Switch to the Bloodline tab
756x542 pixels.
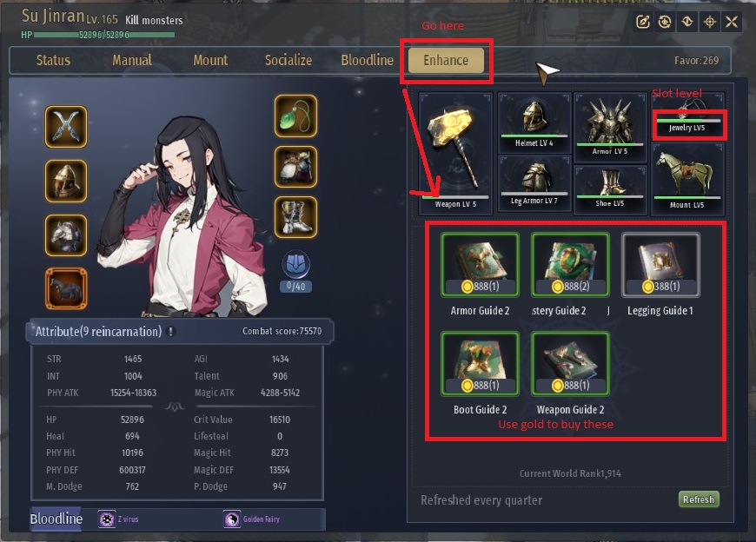pyautogui.click(x=368, y=60)
